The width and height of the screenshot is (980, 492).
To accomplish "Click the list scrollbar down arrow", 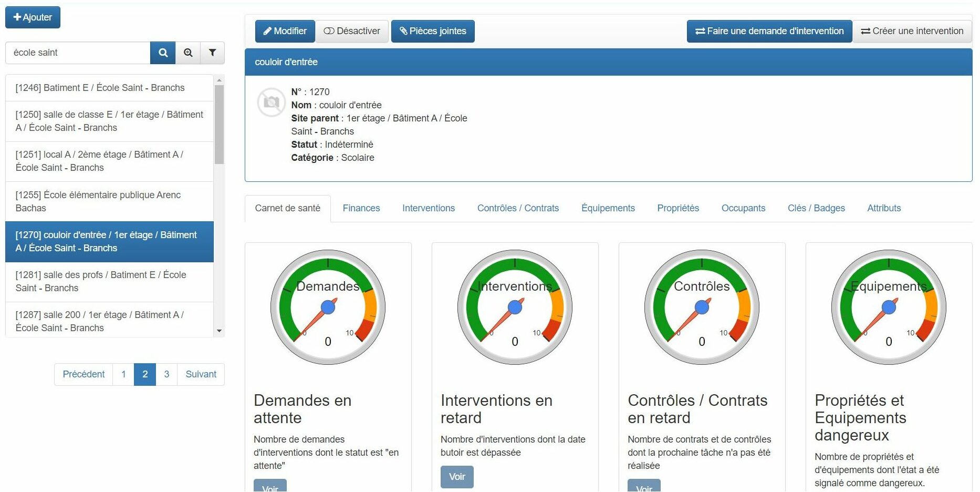I will [x=220, y=331].
